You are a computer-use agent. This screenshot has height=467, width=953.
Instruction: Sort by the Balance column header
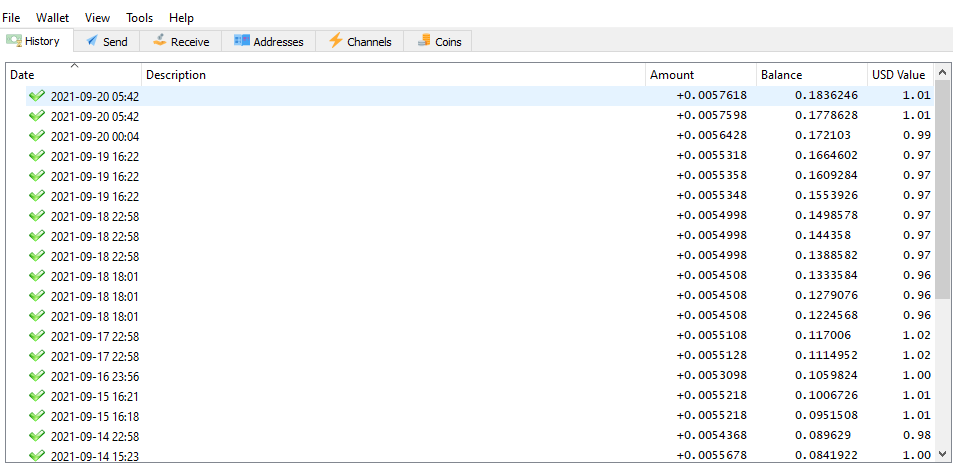coord(811,75)
